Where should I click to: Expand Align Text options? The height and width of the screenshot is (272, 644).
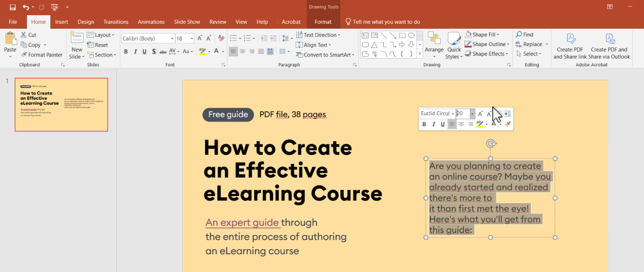tap(314, 45)
